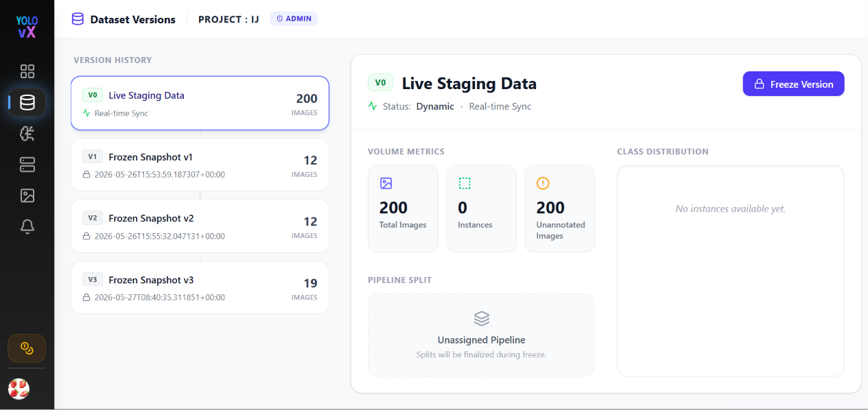This screenshot has height=410, width=868.
Task: Click the timestamp 2026-05-27T08:40:35.311851+00:00
Action: pos(159,298)
